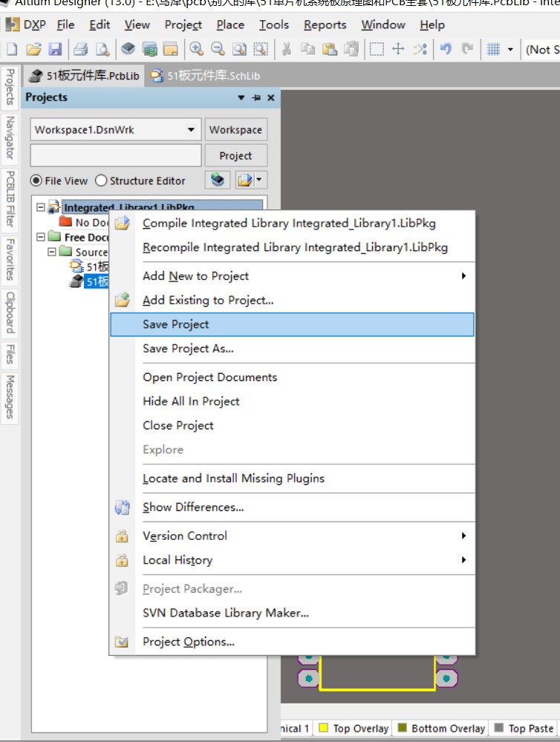Collapse the Integrated_Library1.LibPkg tree node
Image resolution: width=560 pixels, height=742 pixels.
click(x=41, y=207)
